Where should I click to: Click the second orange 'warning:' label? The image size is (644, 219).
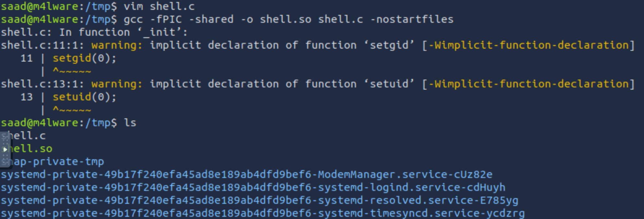117,84
